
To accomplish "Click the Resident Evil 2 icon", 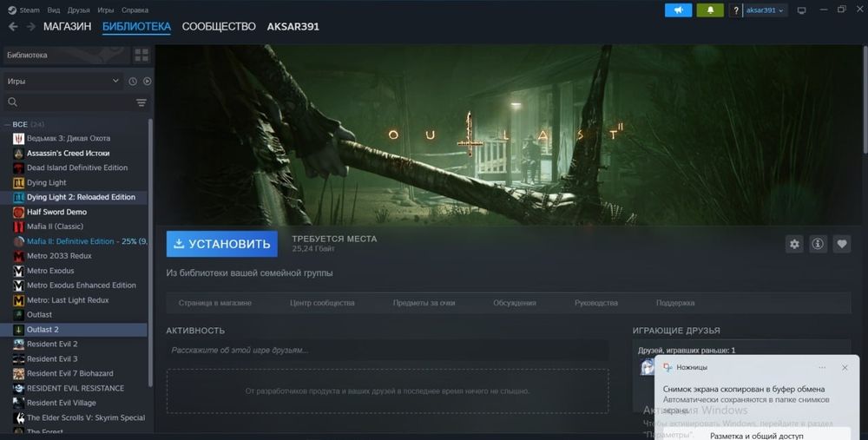I will pos(18,344).
